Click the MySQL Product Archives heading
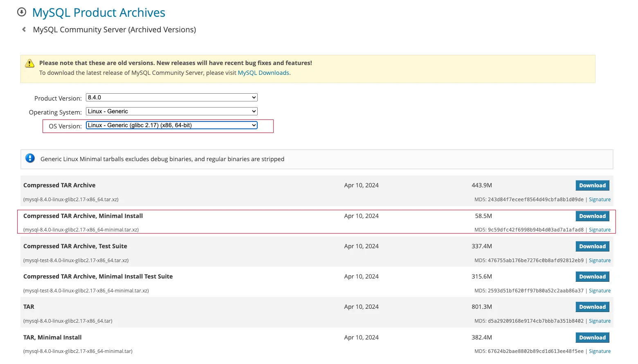638x364 pixels. [99, 13]
